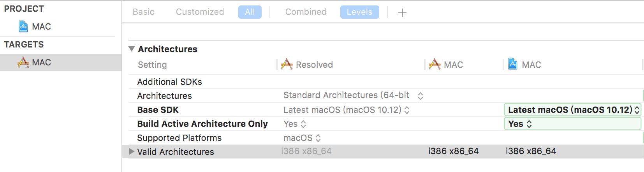Switch to Combined view
This screenshot has height=172, width=644.
pos(306,12)
